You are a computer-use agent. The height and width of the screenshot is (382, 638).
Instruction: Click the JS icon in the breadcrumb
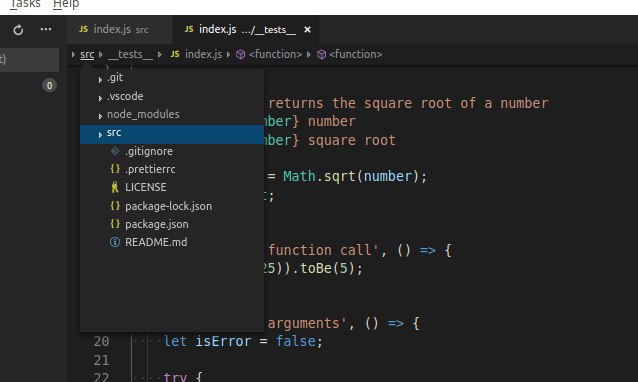pyautogui.click(x=175, y=54)
